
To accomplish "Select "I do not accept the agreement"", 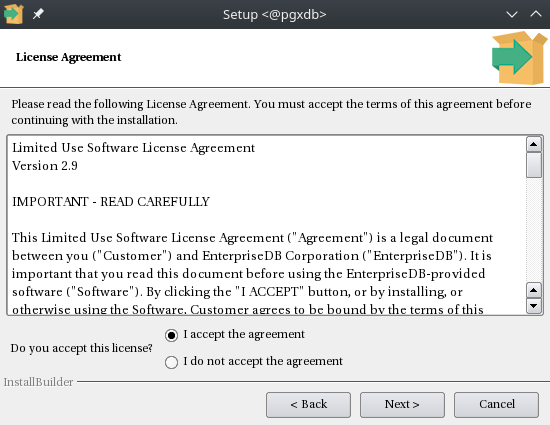I will pos(171,362).
